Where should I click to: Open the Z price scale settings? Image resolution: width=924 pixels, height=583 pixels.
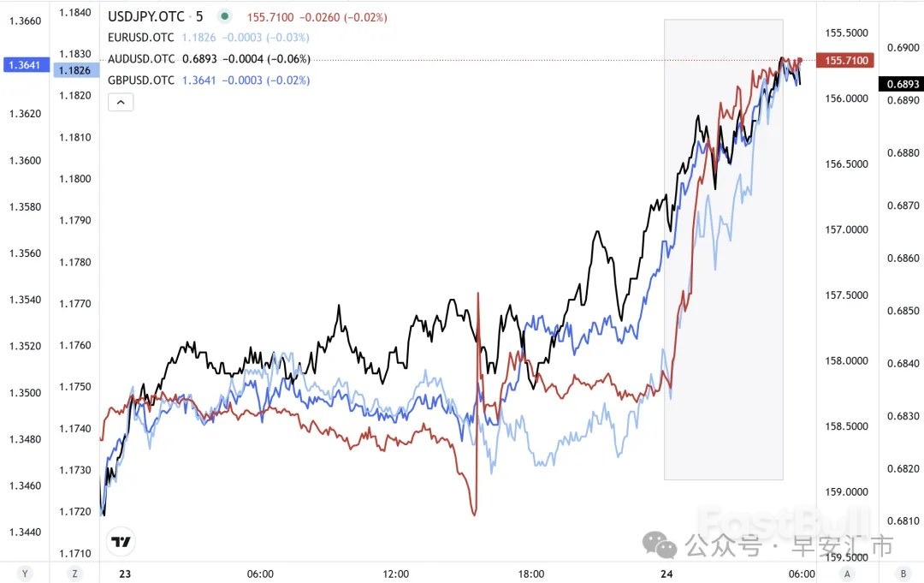pyautogui.click(x=74, y=574)
